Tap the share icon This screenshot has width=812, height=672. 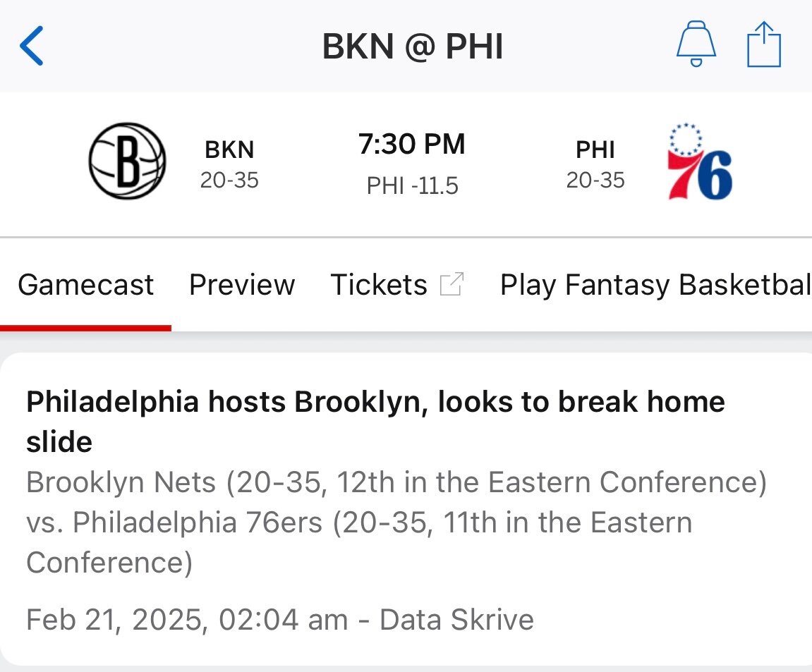point(764,46)
